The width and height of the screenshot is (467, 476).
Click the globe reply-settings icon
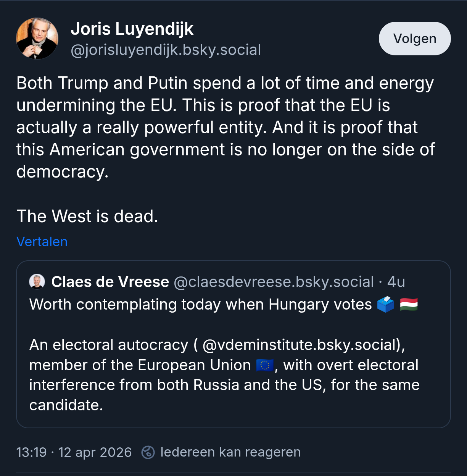tap(148, 452)
